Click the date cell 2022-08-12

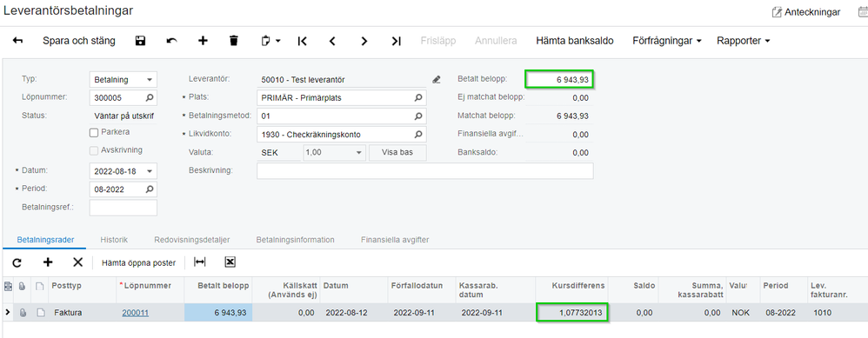tap(354, 313)
